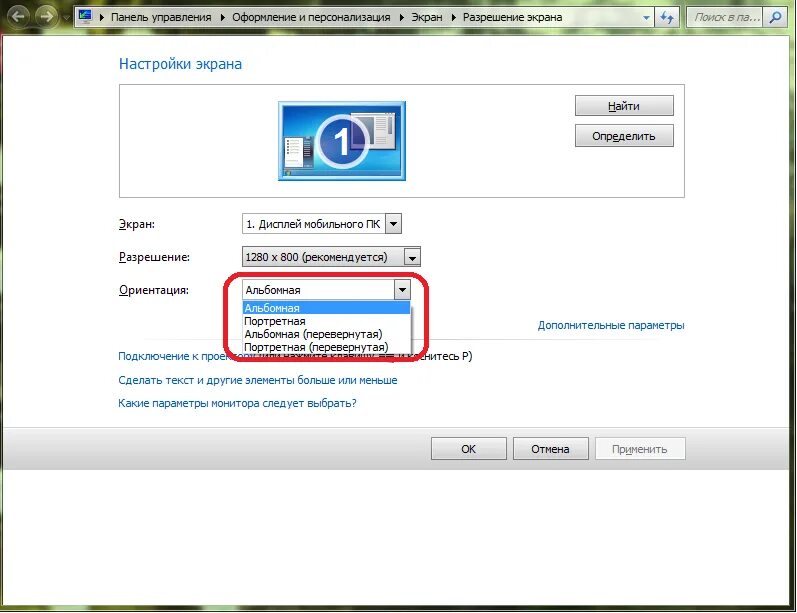
Task: Click the Back navigation arrow
Action: coord(18,17)
